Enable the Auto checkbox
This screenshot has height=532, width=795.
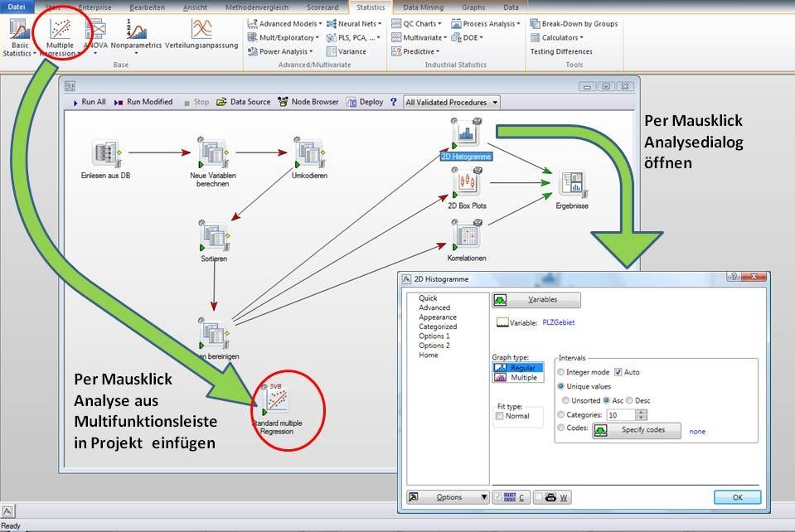(618, 372)
